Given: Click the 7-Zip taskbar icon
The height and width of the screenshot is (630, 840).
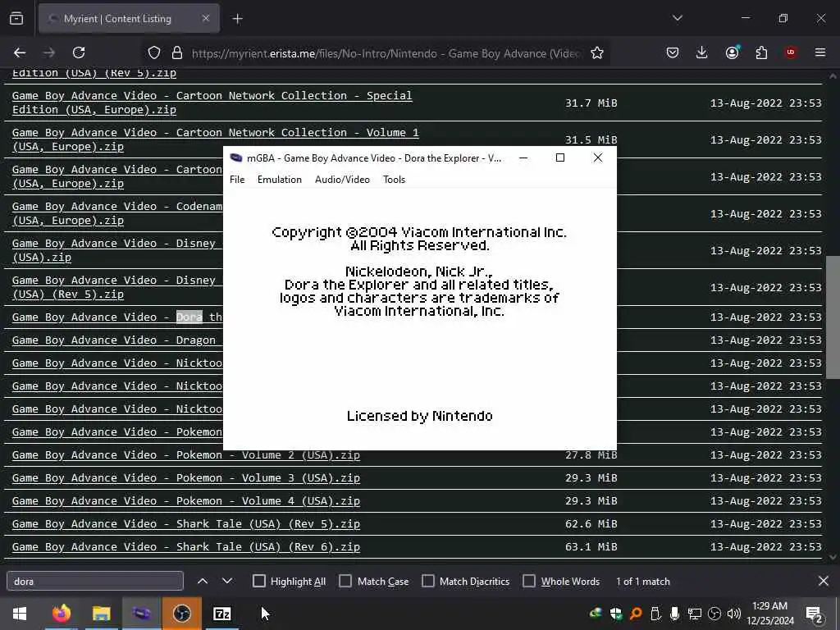Looking at the screenshot, I should tap(221, 614).
